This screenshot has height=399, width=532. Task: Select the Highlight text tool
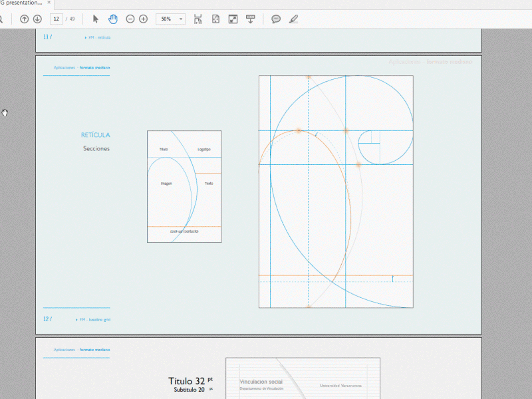(293, 19)
